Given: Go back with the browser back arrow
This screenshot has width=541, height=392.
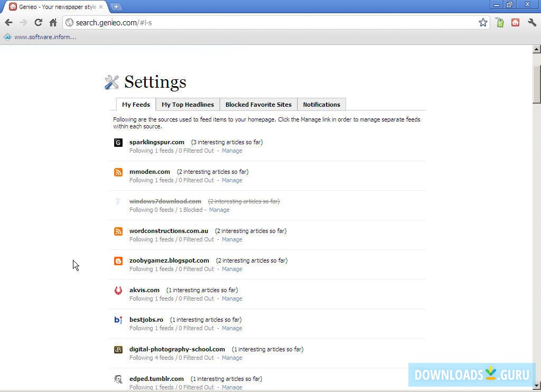Looking at the screenshot, I should pyautogui.click(x=8, y=23).
